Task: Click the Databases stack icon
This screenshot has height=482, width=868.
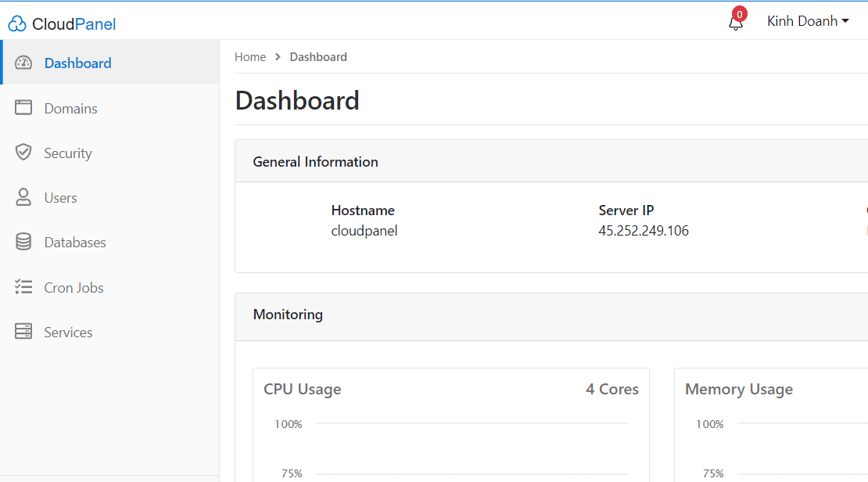Action: (x=23, y=242)
